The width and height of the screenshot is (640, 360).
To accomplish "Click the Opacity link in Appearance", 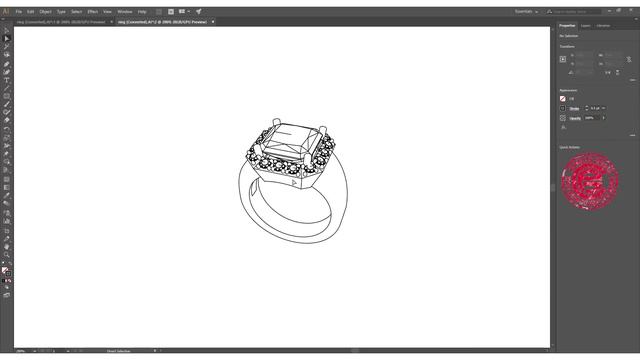I will coord(575,118).
